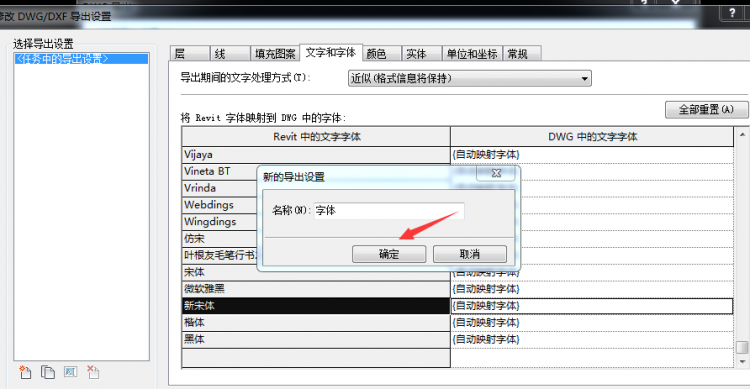Delete the export setup icon
Viewport: 750px width, 389px height.
[x=93, y=372]
